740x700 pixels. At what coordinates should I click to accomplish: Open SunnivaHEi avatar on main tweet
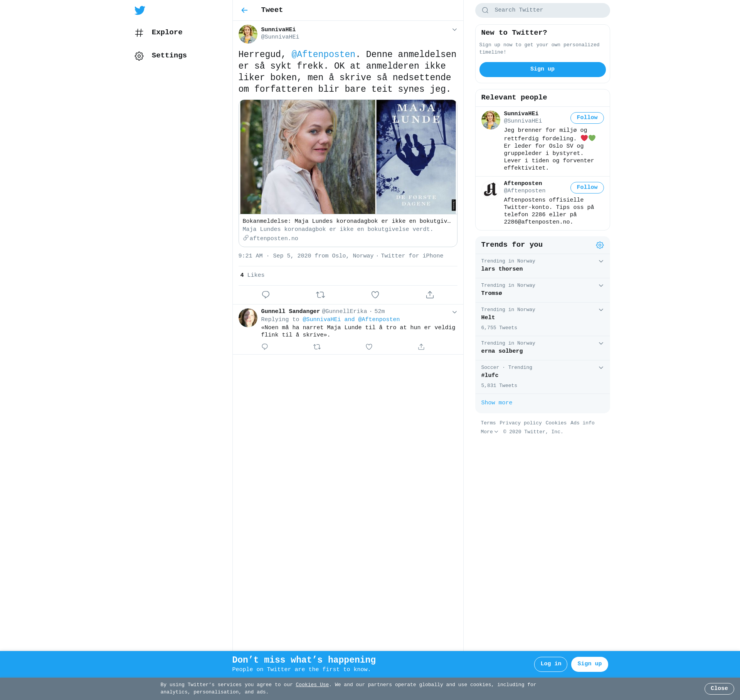248,34
